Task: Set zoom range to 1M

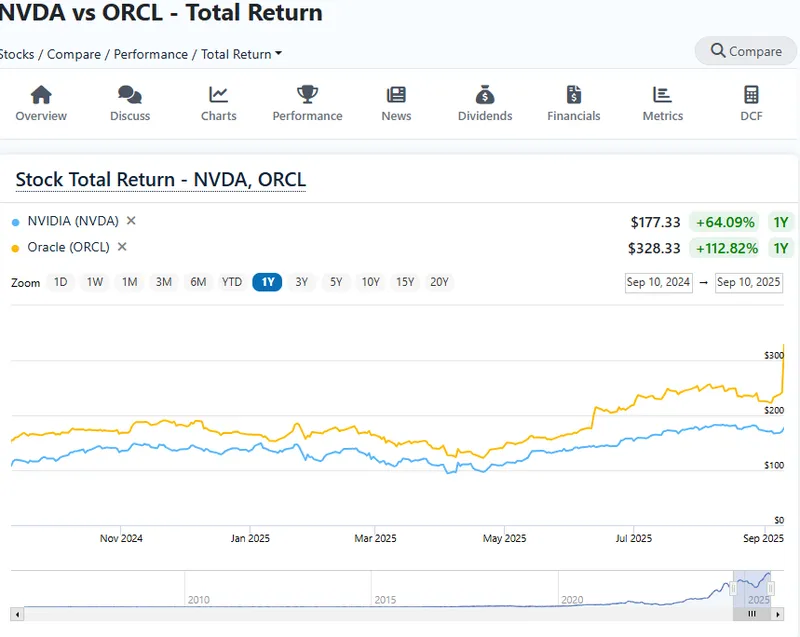Action: [x=130, y=282]
